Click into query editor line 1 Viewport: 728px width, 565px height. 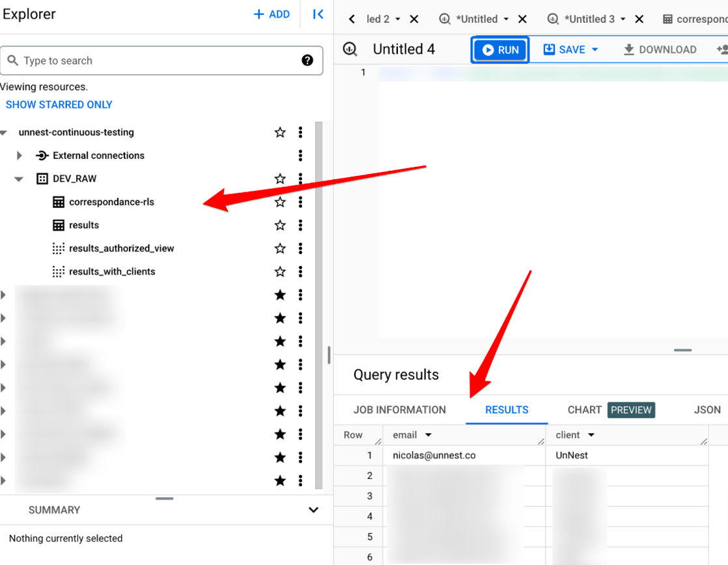tap(553, 74)
